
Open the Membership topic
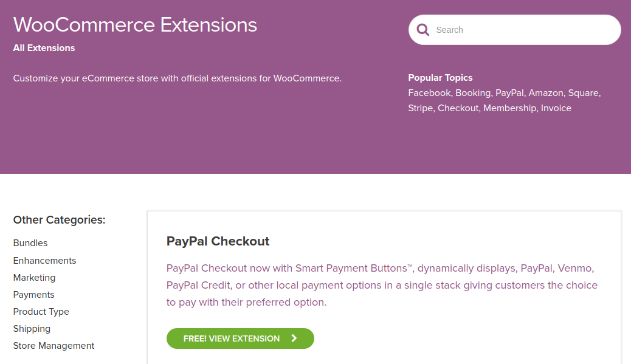click(x=509, y=108)
